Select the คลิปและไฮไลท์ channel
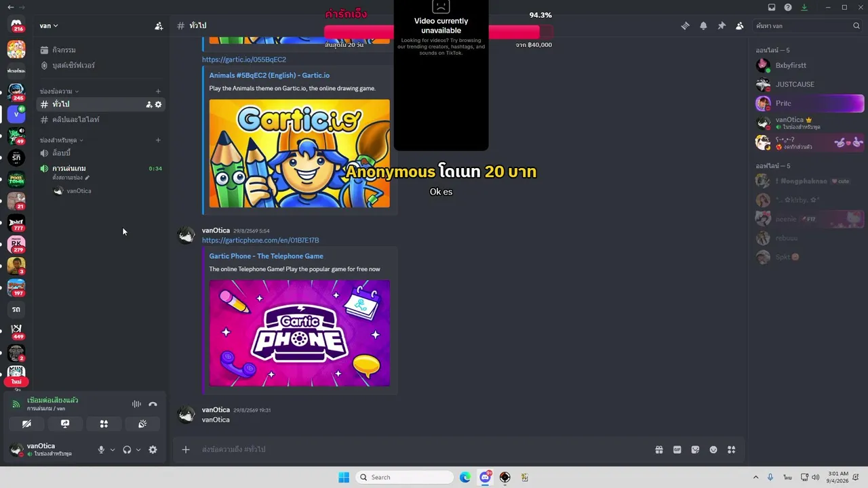The height and width of the screenshot is (488, 868). [x=100, y=120]
